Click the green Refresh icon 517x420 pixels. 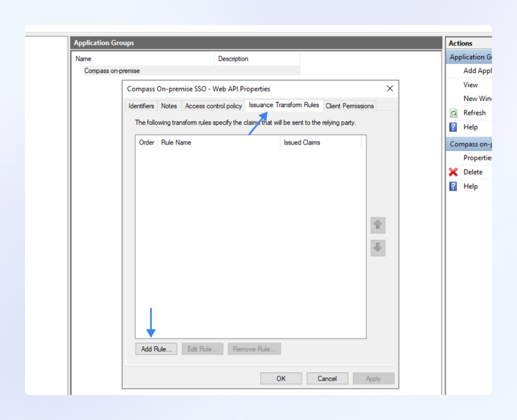coord(454,113)
